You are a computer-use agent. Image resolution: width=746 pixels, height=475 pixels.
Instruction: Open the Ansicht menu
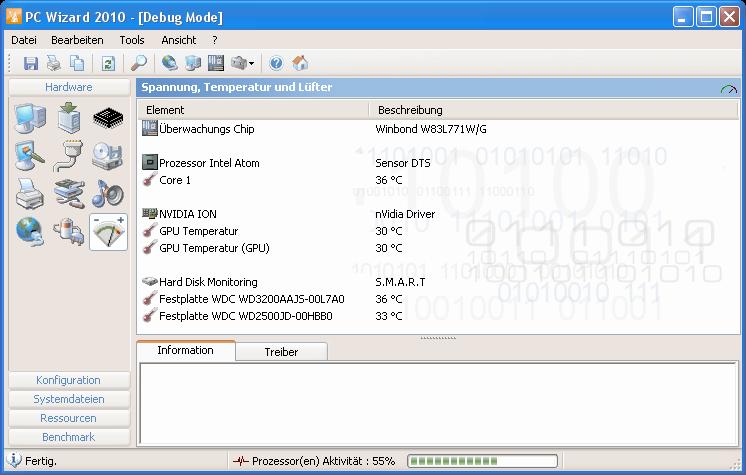(x=178, y=40)
